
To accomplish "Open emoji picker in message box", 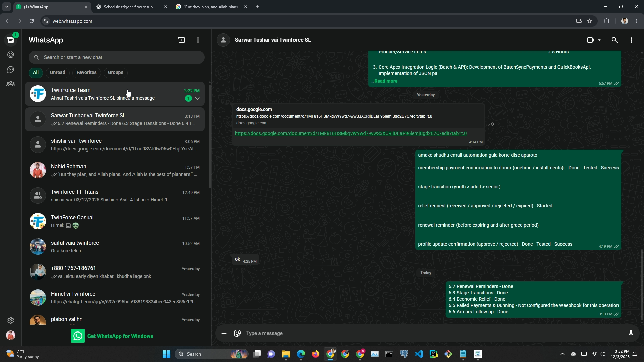I will (237, 333).
